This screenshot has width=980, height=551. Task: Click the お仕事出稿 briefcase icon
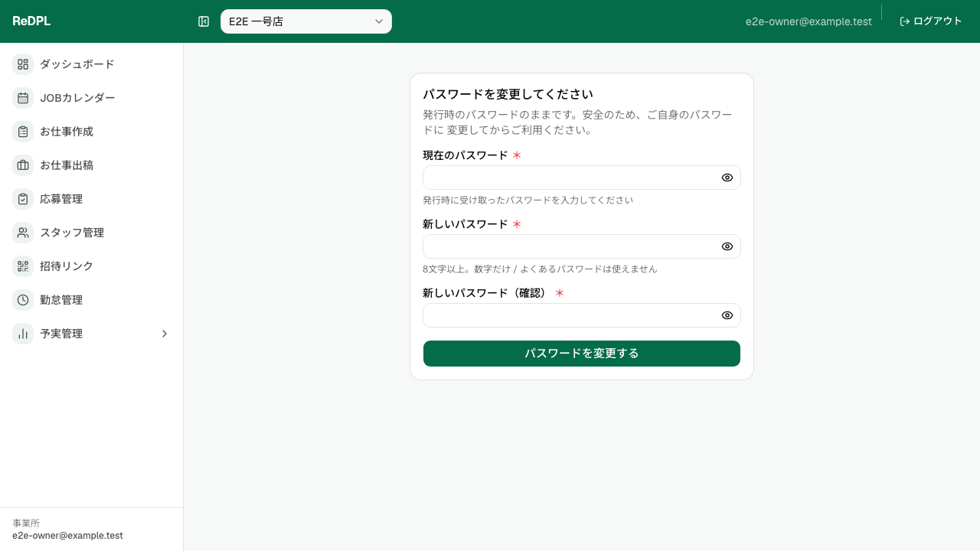click(x=23, y=165)
